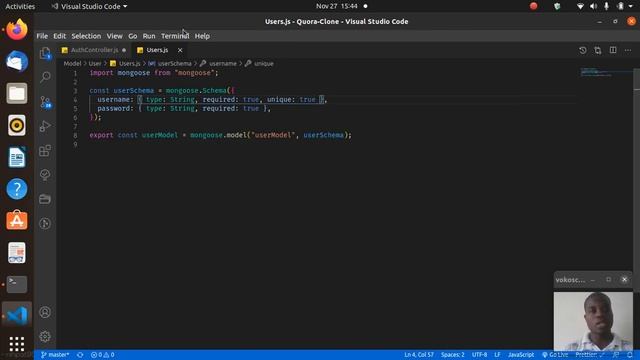Click line number 8 in the gutter
The height and width of the screenshot is (360, 640).
point(75,135)
